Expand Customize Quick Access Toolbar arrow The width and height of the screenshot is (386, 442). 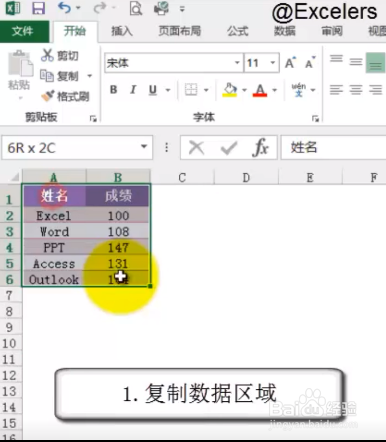182,9
